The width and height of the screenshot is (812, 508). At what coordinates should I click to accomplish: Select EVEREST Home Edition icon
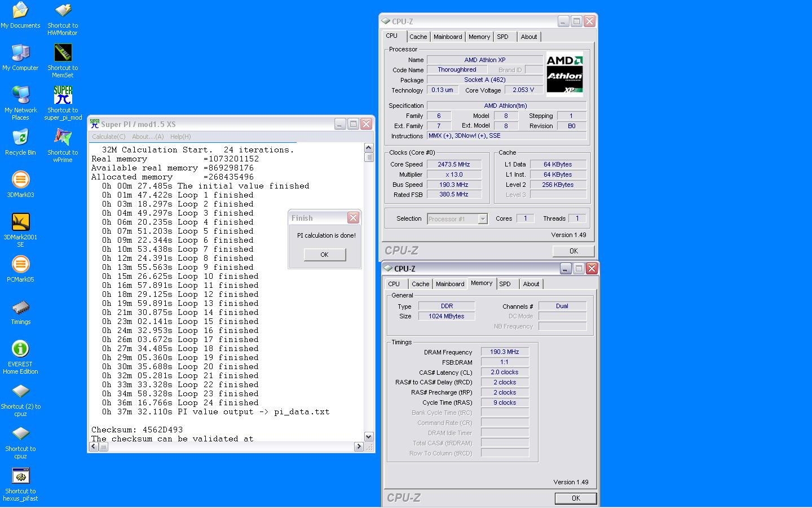tap(20, 357)
